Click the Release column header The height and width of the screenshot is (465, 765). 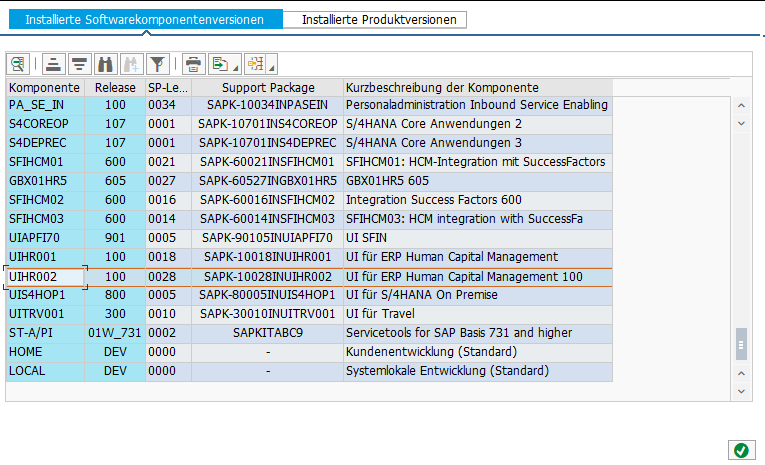point(115,88)
